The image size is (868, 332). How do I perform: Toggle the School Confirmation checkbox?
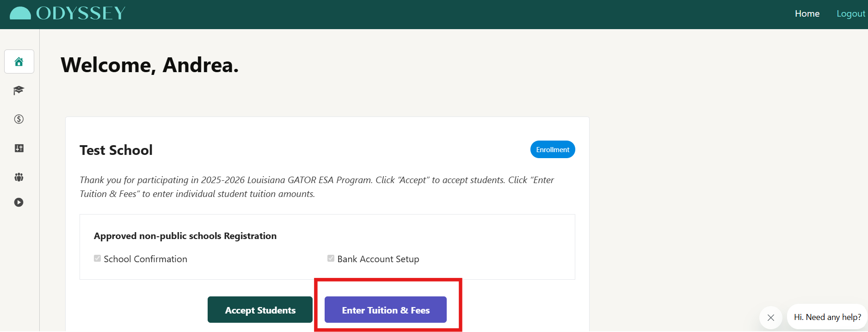click(x=98, y=258)
